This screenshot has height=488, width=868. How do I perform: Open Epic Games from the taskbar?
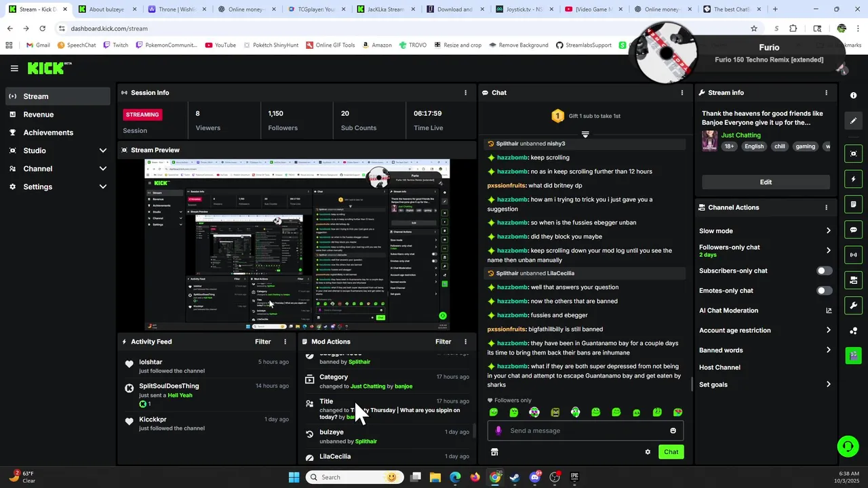tap(574, 477)
